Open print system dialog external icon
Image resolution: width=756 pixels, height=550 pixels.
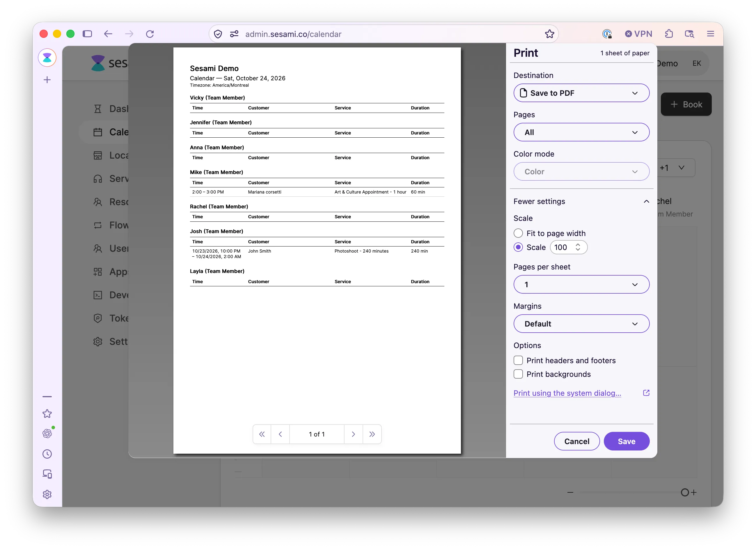pyautogui.click(x=646, y=393)
